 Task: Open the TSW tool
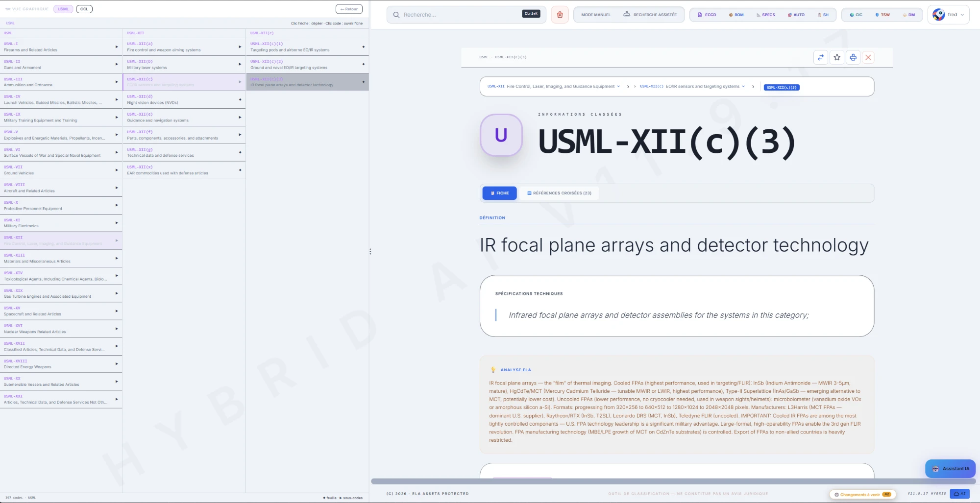(x=882, y=15)
